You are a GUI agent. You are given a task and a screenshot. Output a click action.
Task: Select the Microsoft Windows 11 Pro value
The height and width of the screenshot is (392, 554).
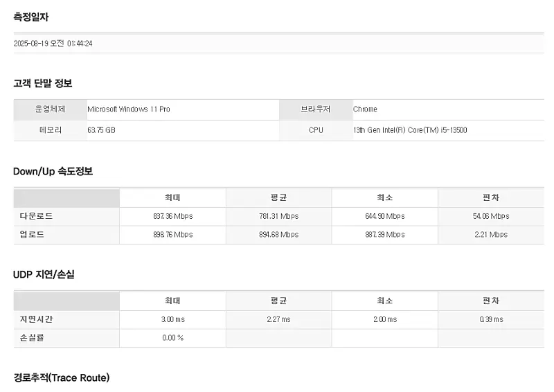(129, 109)
